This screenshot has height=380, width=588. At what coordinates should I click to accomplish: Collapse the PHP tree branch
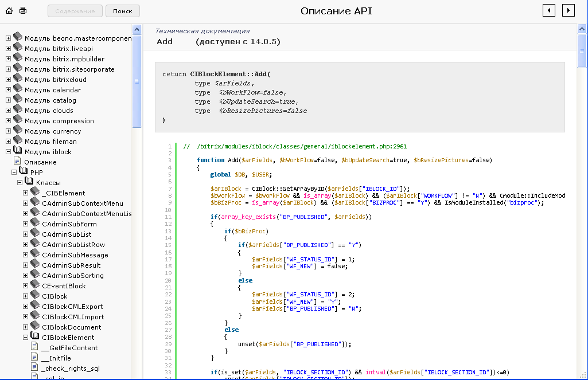pyautogui.click(x=14, y=173)
